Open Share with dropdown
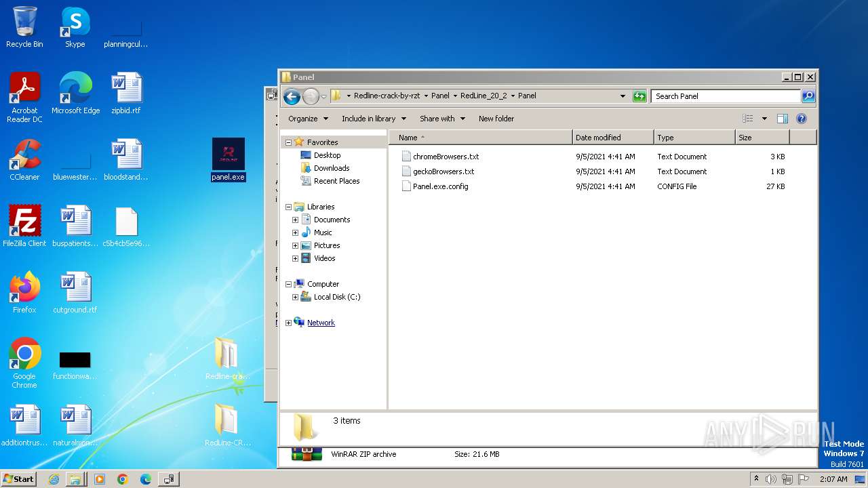This screenshot has height=488, width=868. [442, 119]
